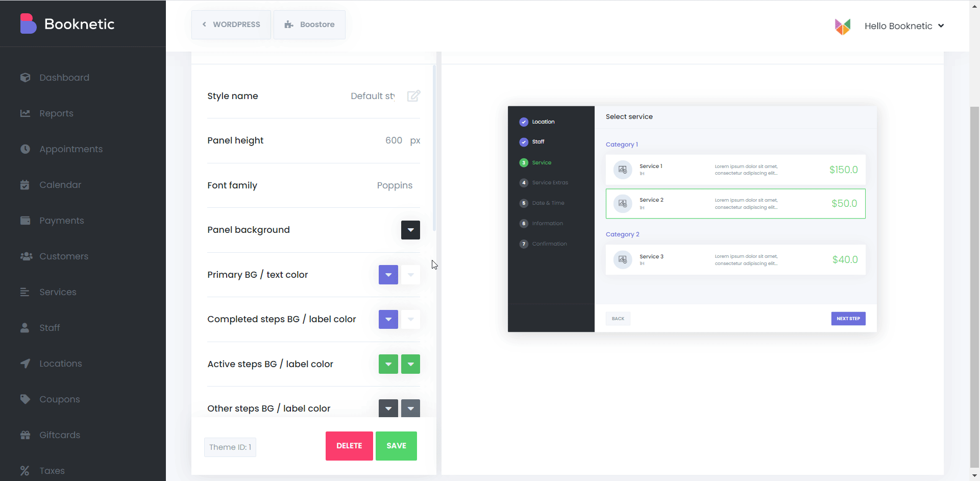The height and width of the screenshot is (481, 980).
Task: Click the user avatar logo
Action: 843,26
